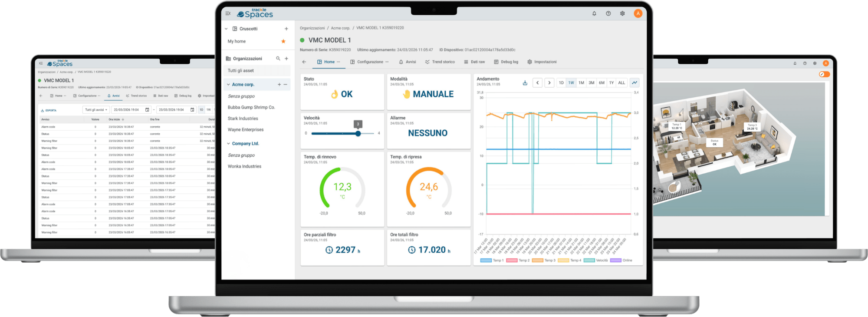Viewport: 868px width, 317px height.
Task: Click the Velocità slider handle
Action: [358, 133]
